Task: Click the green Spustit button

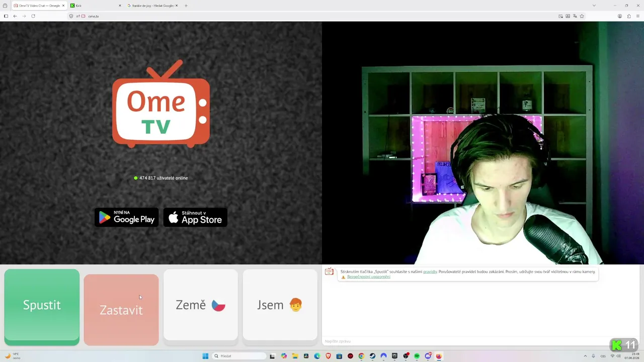Action: 42,307
